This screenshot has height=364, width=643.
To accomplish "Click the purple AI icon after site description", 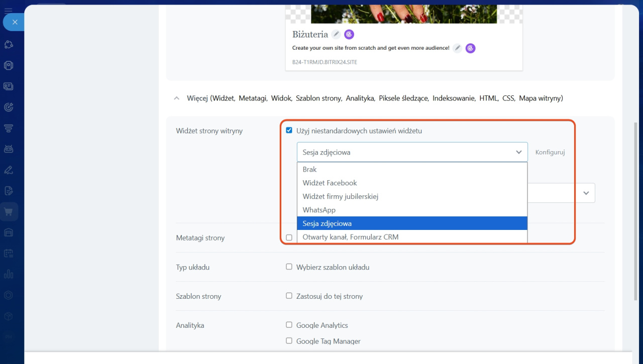I will pos(470,48).
